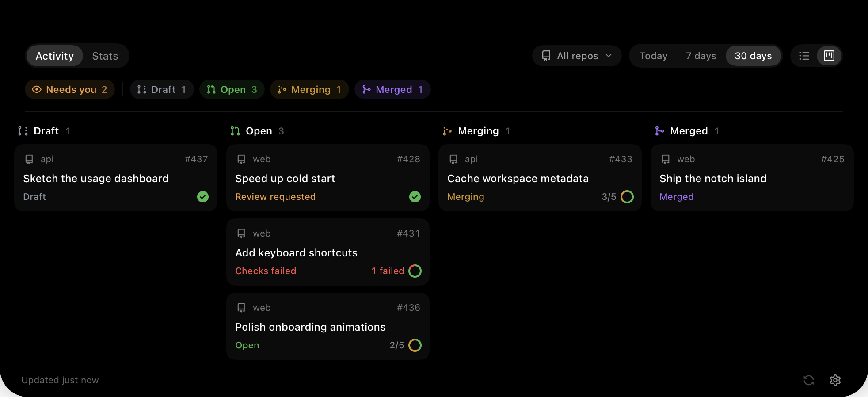Open Sketch the usage dashboard pull request
The height and width of the screenshot is (397, 868).
click(x=116, y=178)
